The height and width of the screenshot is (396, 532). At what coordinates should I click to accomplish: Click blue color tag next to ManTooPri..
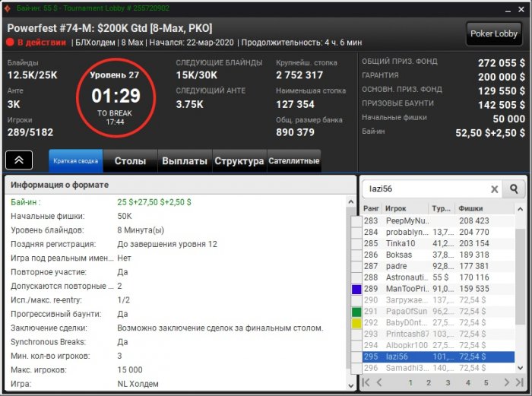click(x=356, y=289)
